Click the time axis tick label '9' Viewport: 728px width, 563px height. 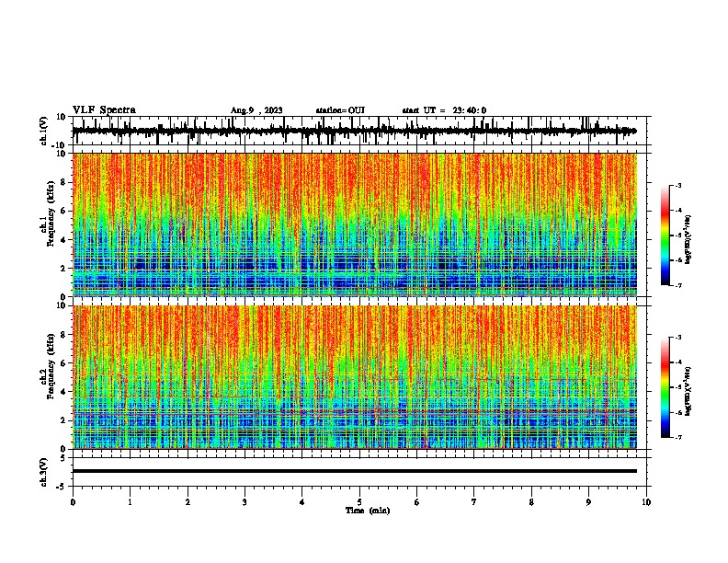click(x=588, y=502)
